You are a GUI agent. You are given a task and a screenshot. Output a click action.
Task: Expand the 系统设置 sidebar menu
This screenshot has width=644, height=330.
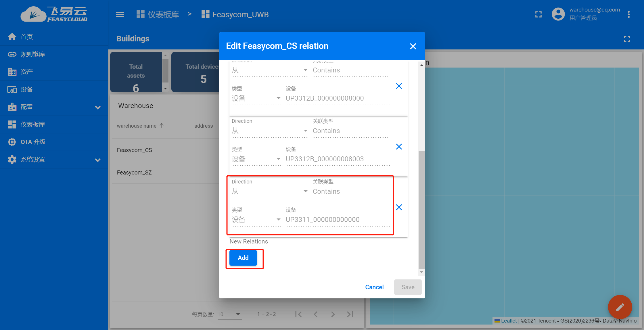tap(97, 160)
